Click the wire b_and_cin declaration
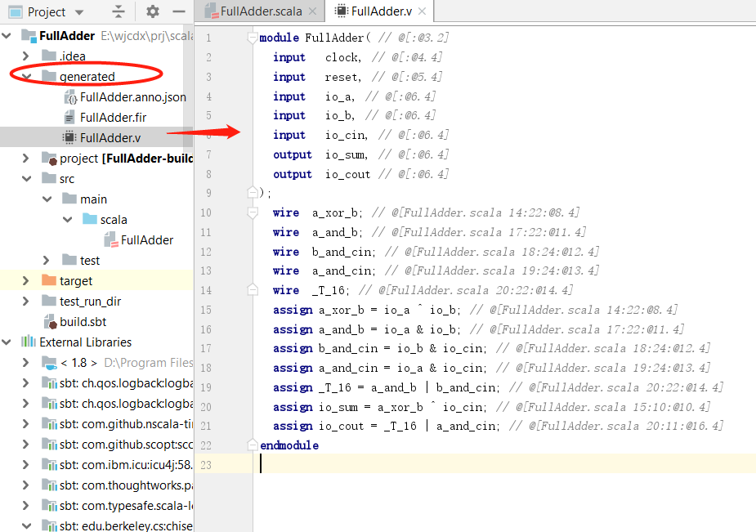This screenshot has width=756, height=532. pos(324,252)
